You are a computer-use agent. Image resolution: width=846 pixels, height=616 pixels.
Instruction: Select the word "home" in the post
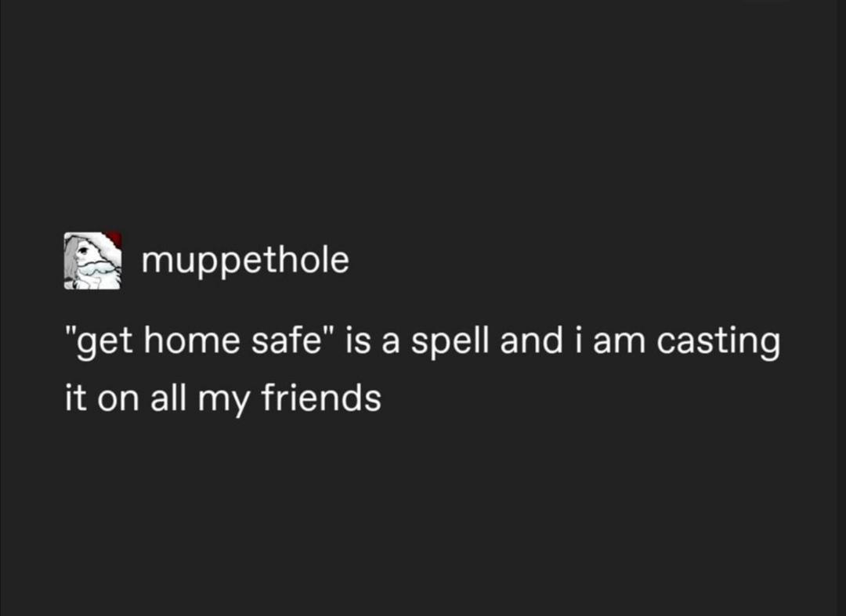[x=184, y=343]
